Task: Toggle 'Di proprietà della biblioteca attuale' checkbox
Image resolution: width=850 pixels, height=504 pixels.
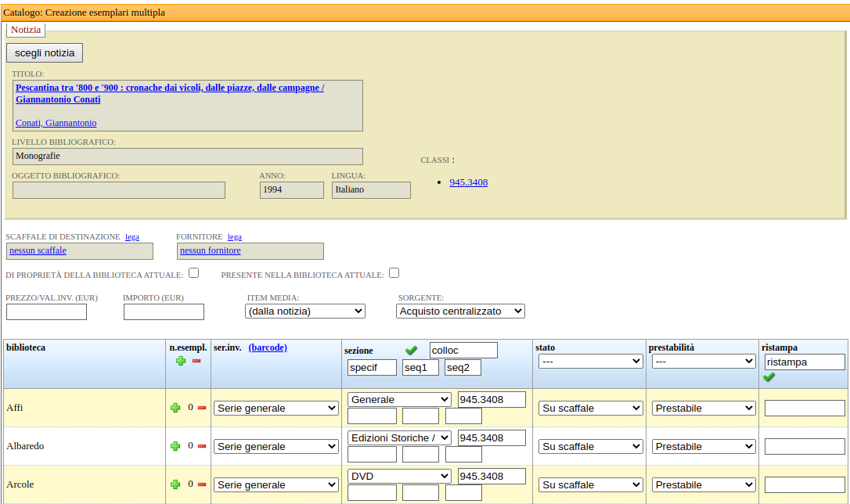Action: [194, 273]
